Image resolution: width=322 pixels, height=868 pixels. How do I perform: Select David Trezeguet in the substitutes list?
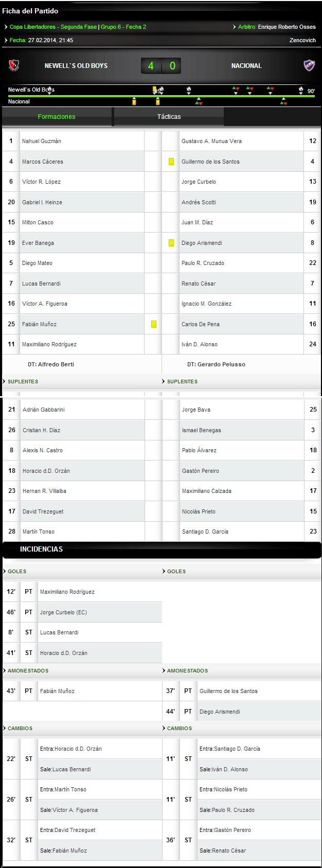point(43,511)
